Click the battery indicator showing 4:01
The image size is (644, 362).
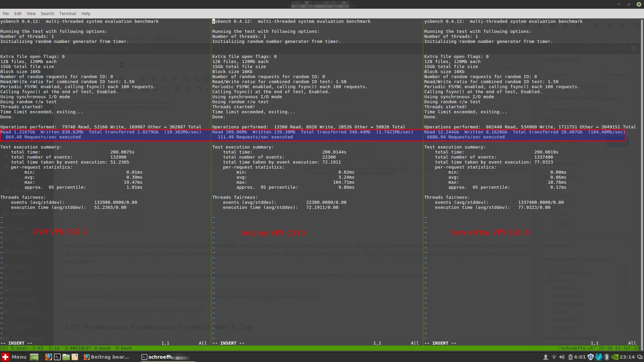(x=577, y=357)
